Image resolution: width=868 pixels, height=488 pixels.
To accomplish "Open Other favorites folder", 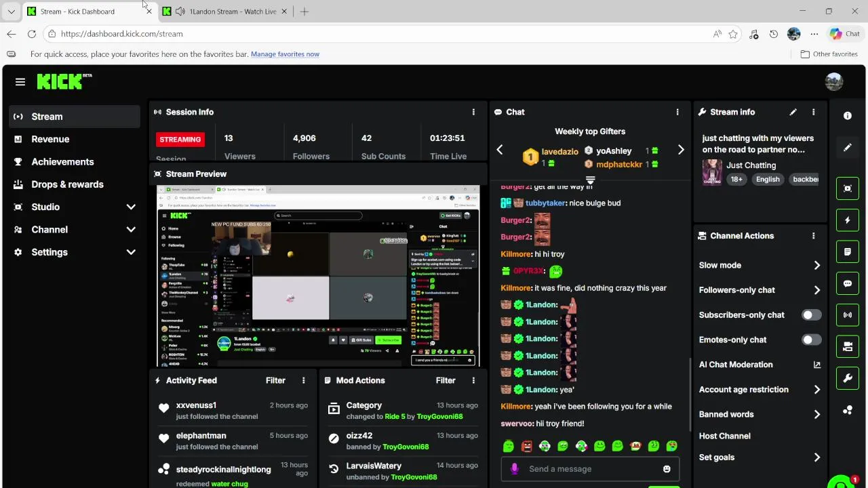I will click(x=829, y=54).
